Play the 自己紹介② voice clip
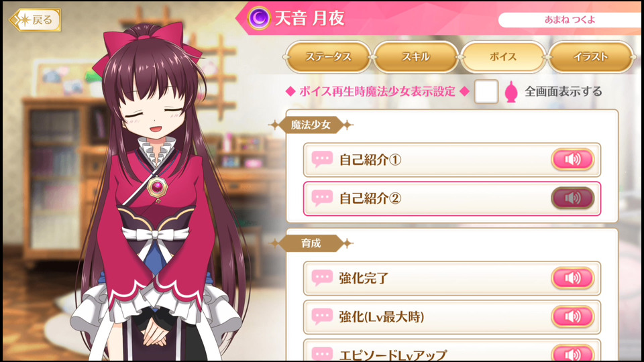 click(572, 198)
